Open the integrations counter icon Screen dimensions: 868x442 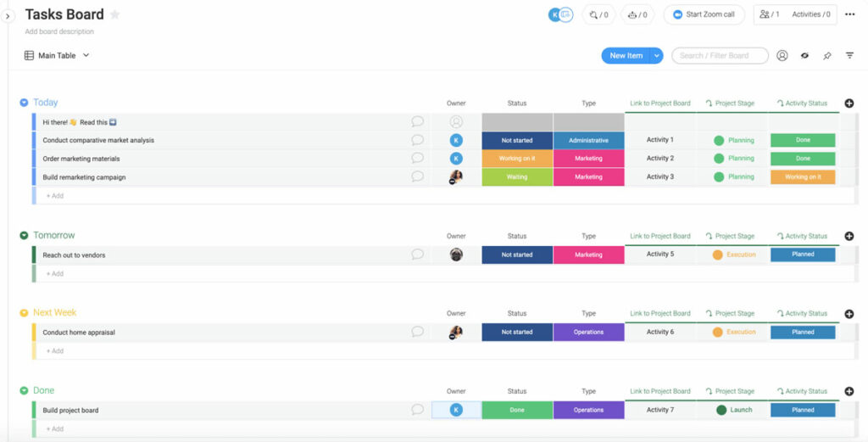[598, 14]
